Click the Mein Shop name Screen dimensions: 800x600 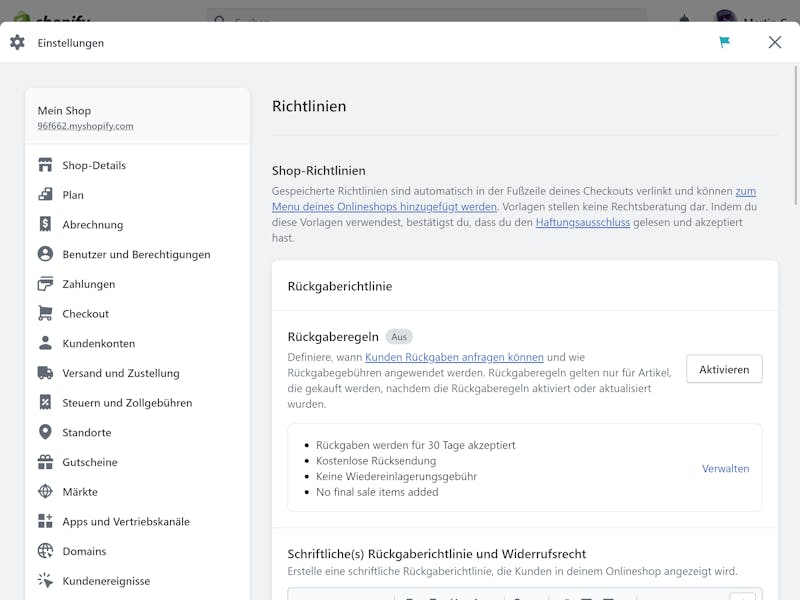coord(64,110)
